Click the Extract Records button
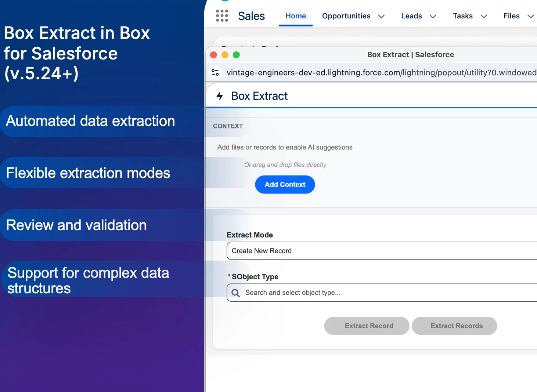Screen dimensions: 537x392 click(454, 326)
